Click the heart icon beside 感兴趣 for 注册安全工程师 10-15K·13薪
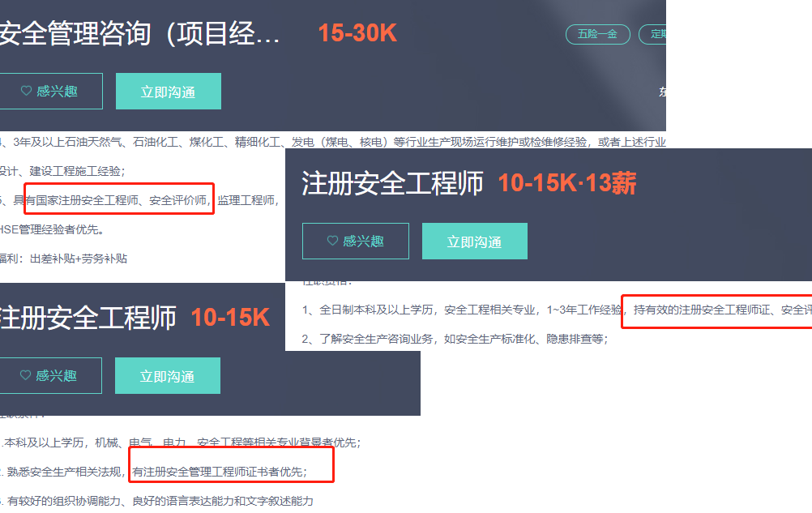 pos(334,241)
